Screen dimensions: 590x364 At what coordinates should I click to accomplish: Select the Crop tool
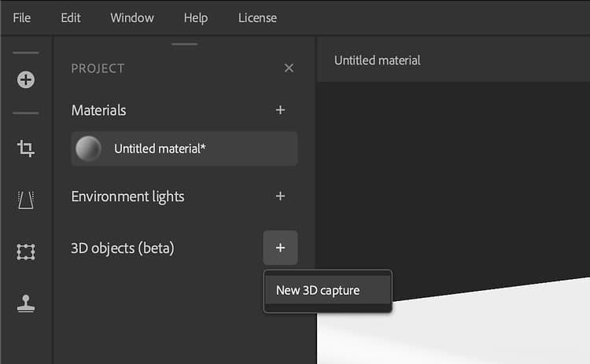click(26, 148)
